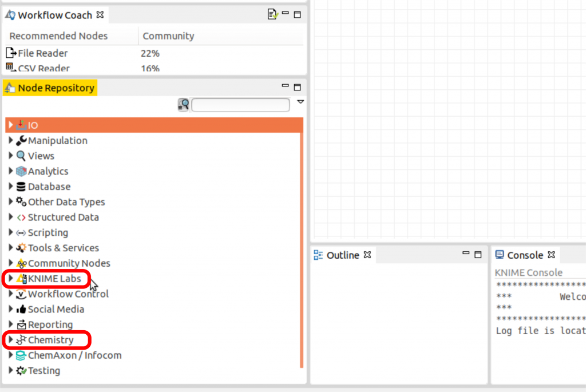Screen dimensions: 586x392
Task: Click the Tools & Services icon
Action: (x=21, y=248)
